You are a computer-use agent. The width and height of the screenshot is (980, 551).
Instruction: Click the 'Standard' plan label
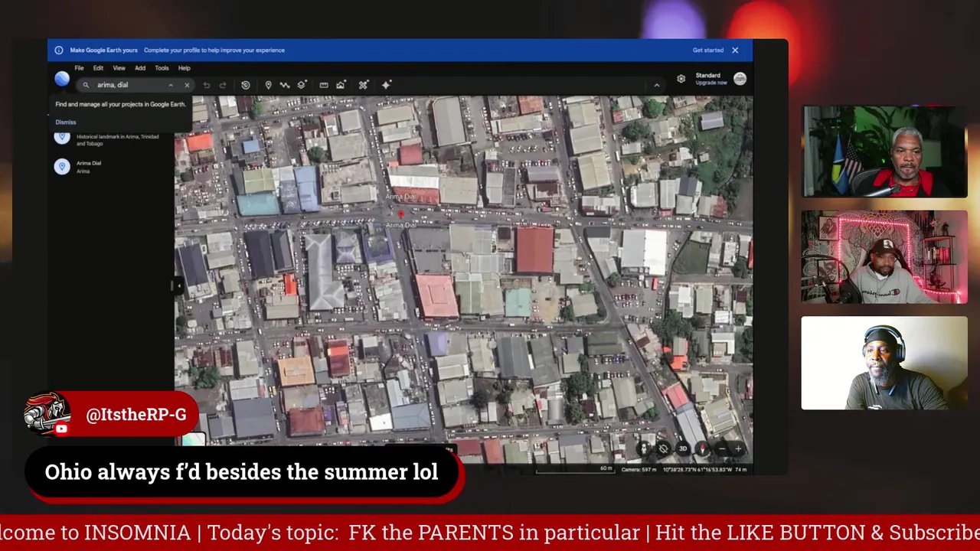707,75
